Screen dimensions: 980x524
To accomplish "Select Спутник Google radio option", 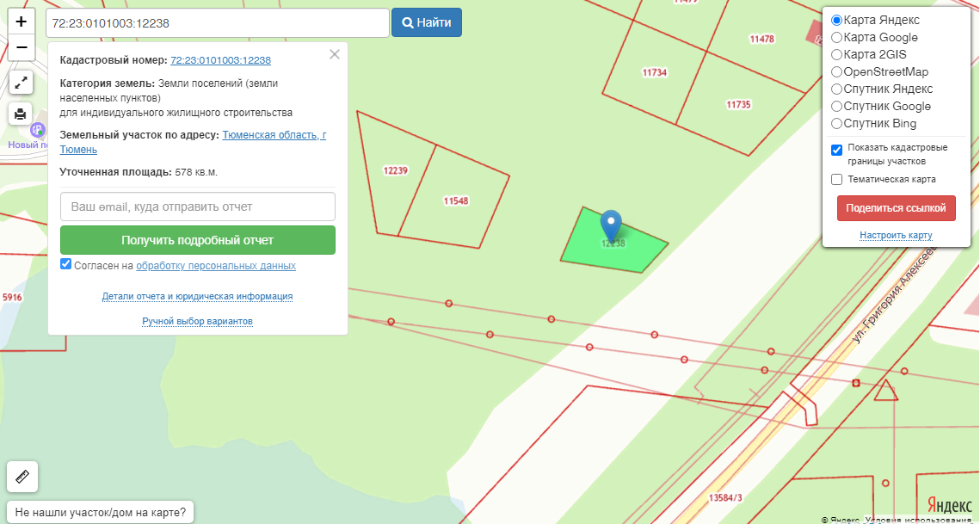I will (x=836, y=107).
